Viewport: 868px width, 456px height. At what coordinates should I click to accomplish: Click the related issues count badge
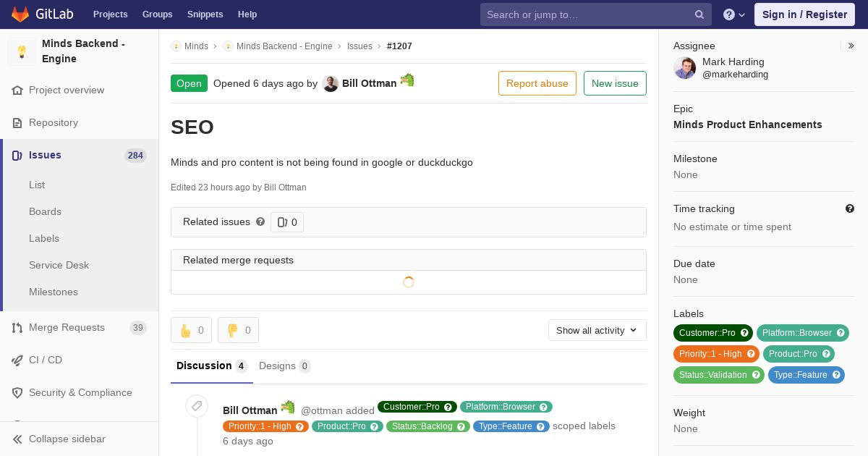click(x=287, y=222)
